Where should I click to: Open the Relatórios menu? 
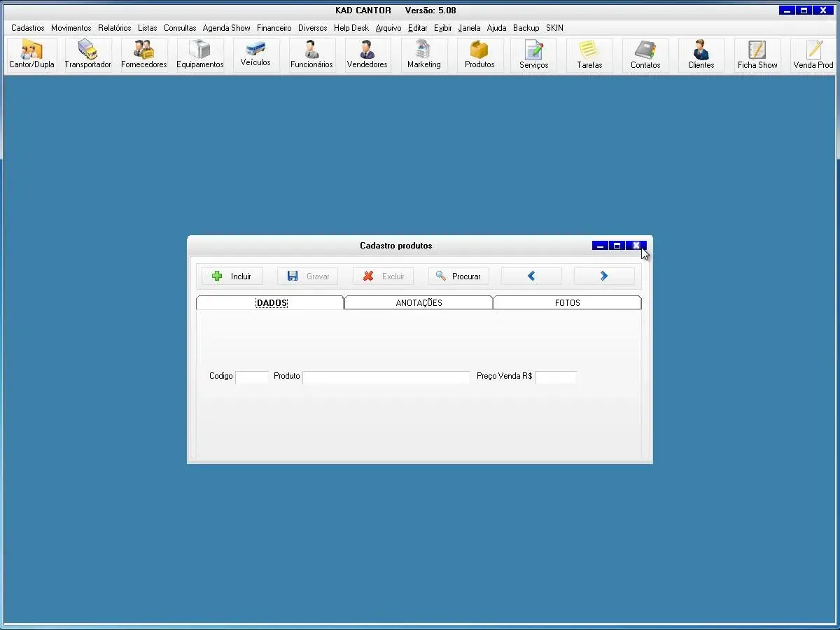(114, 28)
